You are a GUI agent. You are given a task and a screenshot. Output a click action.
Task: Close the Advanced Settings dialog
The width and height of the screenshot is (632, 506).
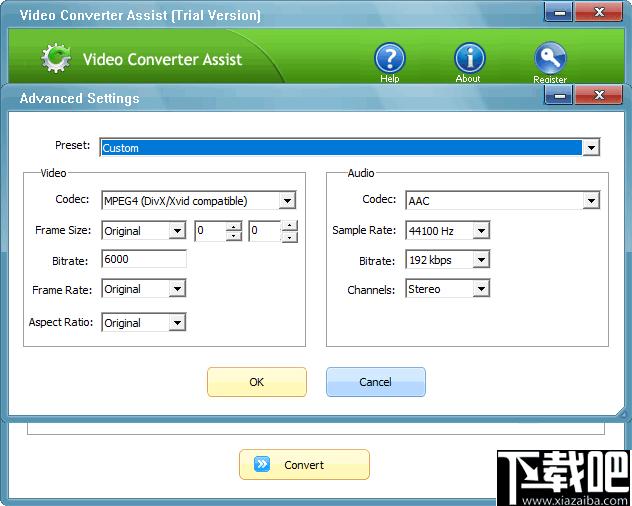click(599, 96)
